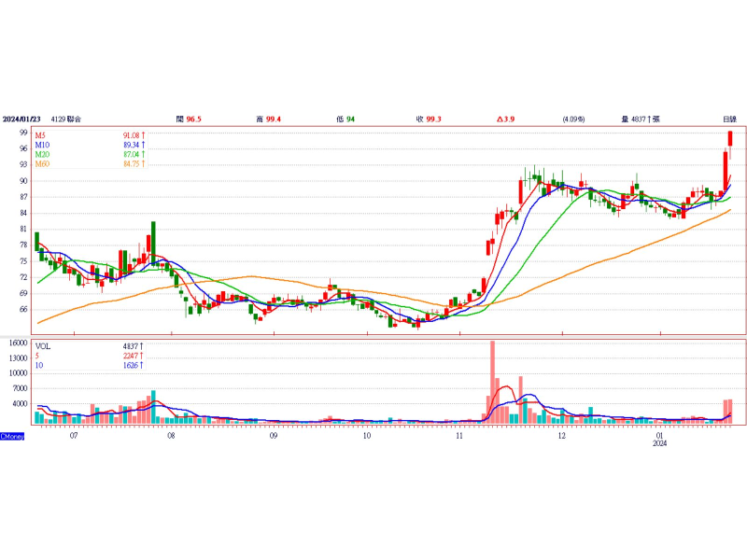The height and width of the screenshot is (560, 747).
Task: Jump to the 11 month axis marker
Action: (x=459, y=436)
